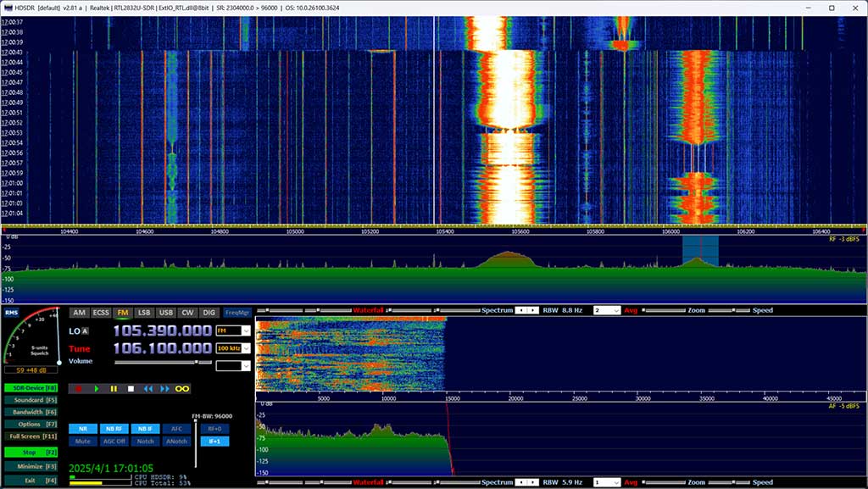Click the green play button
Image resolution: width=868 pixels, height=489 pixels.
(97, 389)
